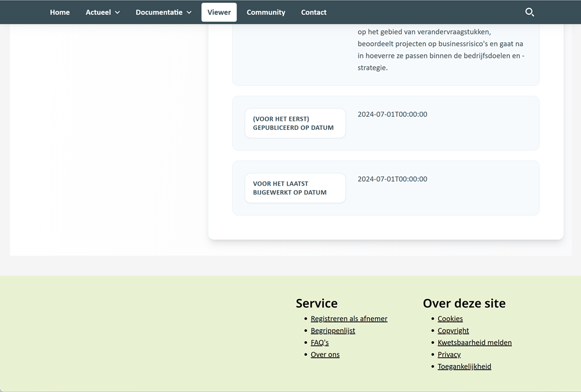This screenshot has width=581, height=392.
Task: Select the Viewer tab in navigation
Action: [x=219, y=12]
